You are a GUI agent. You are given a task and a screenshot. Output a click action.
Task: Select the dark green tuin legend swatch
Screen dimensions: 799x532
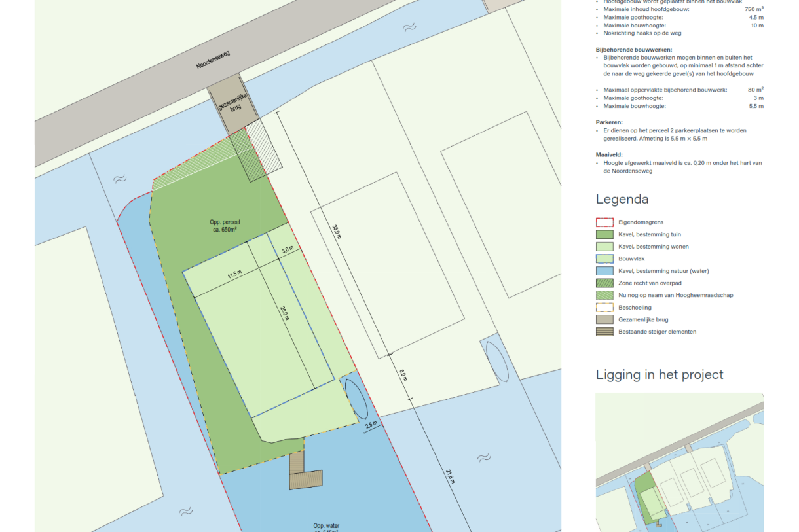[604, 234]
